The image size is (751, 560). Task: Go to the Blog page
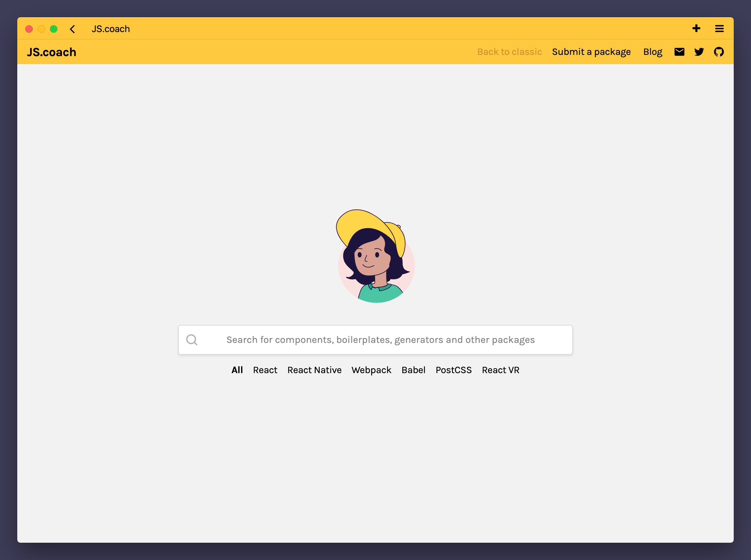[652, 52]
